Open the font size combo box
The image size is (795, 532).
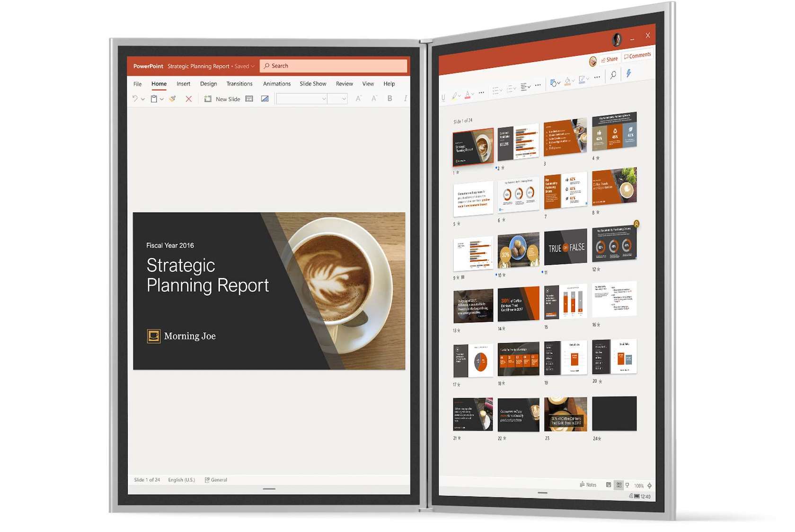coord(338,98)
